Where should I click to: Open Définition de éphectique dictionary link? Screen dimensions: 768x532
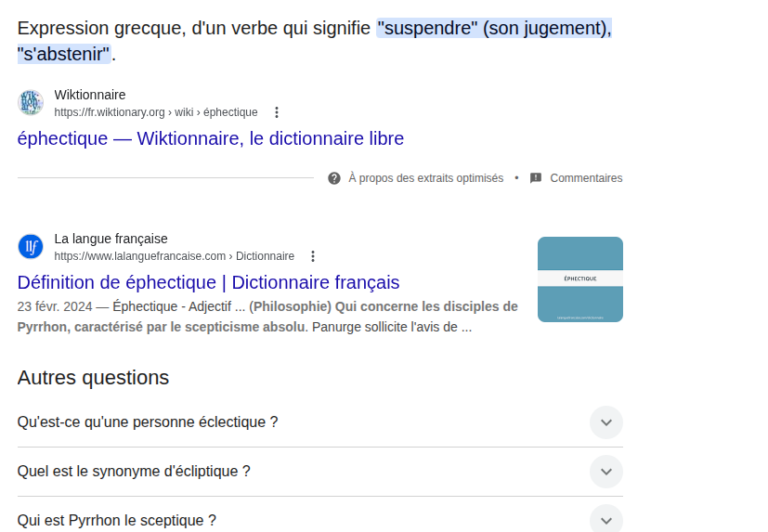pyautogui.click(x=209, y=282)
